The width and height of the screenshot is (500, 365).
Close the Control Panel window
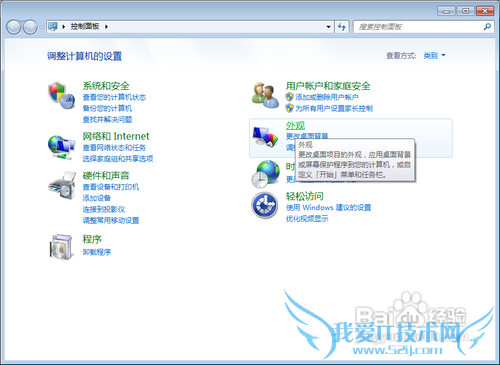click(485, 11)
